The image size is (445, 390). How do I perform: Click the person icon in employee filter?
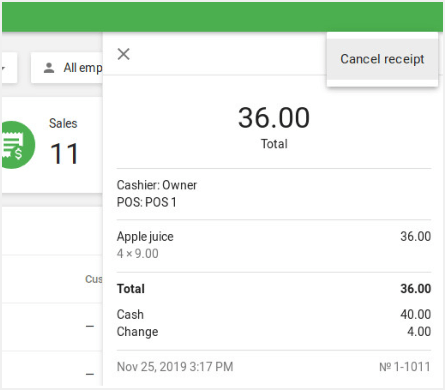click(x=49, y=68)
